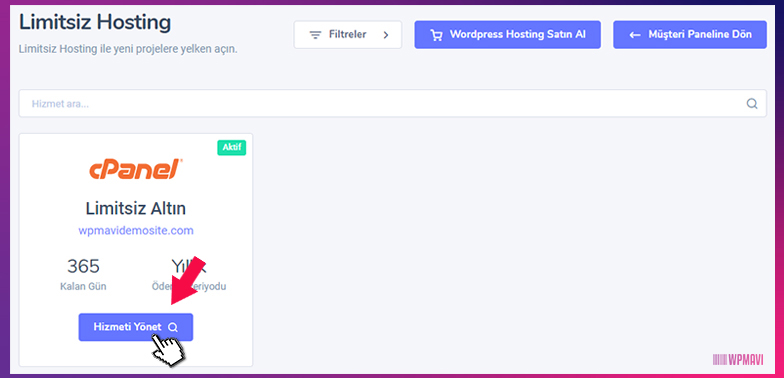Click the filter lines icon beside Filtreler
The height and width of the screenshot is (378, 784).
point(315,35)
